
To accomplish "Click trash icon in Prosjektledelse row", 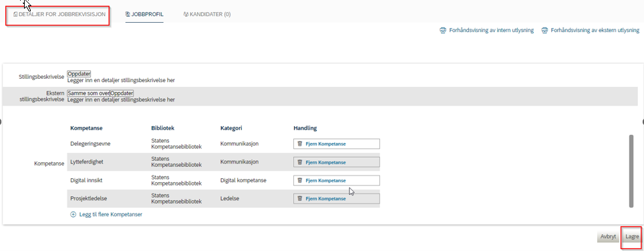I will [300, 198].
